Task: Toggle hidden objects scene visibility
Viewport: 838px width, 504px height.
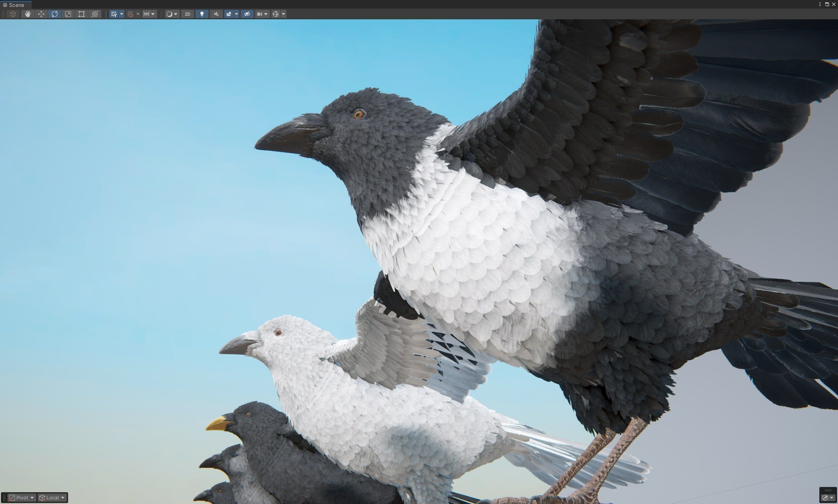Action: coord(247,14)
